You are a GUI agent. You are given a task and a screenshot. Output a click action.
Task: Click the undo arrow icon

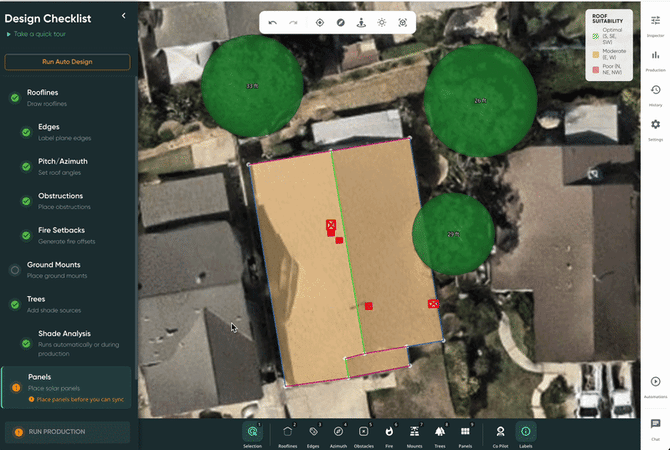[x=272, y=22]
